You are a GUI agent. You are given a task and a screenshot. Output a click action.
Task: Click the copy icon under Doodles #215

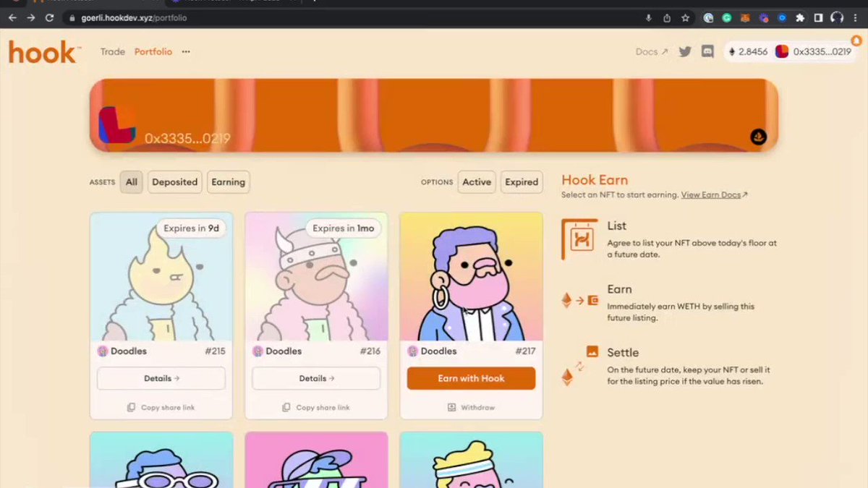coord(131,408)
